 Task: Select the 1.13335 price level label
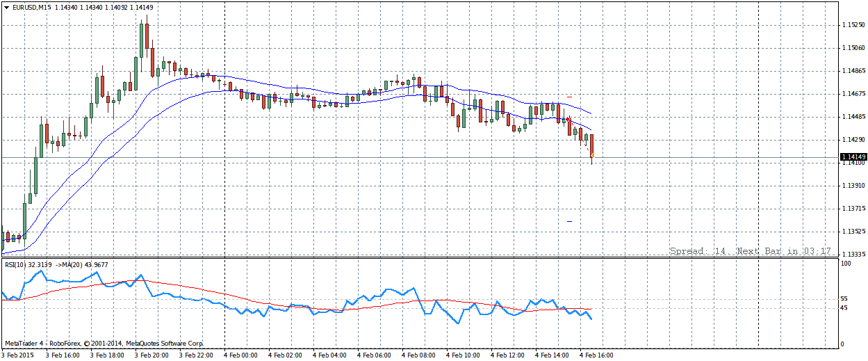(x=853, y=255)
